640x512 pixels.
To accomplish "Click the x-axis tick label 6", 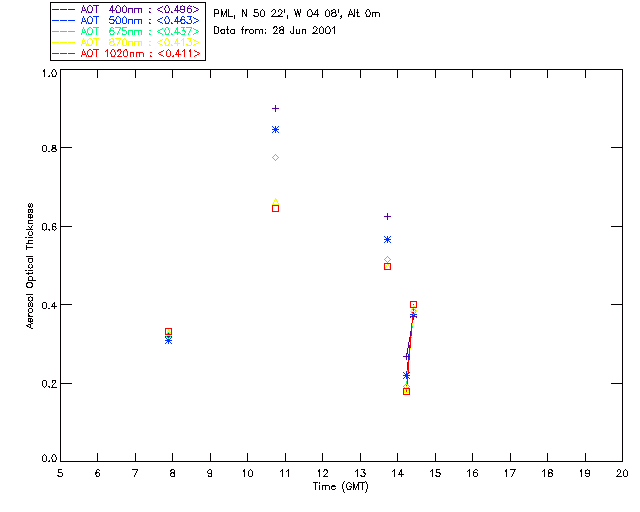I will pos(98,473).
